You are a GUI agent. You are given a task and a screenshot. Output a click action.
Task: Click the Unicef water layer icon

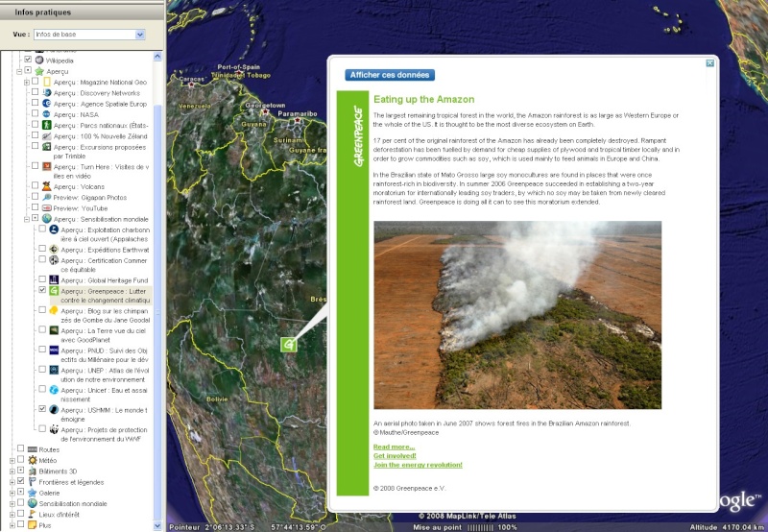tap(54, 390)
